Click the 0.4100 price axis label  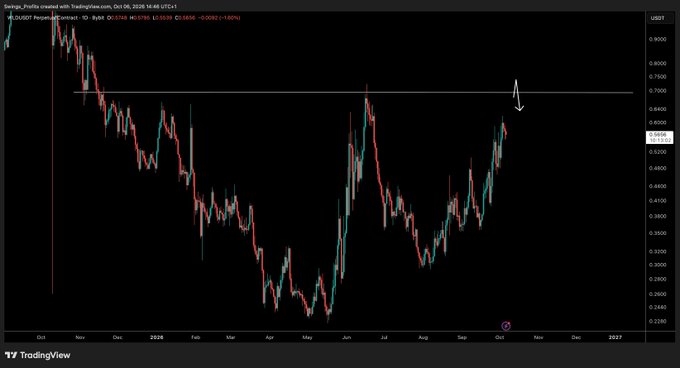[x=657, y=201]
